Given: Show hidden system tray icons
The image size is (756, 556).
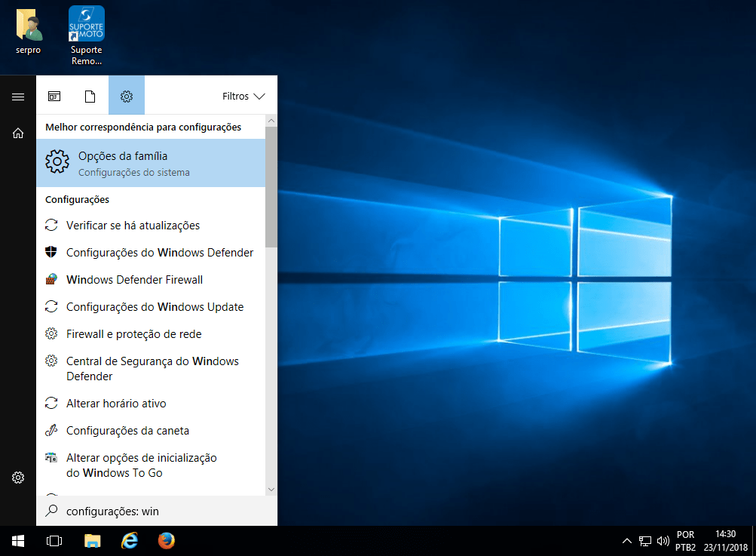Looking at the screenshot, I should click(x=626, y=540).
